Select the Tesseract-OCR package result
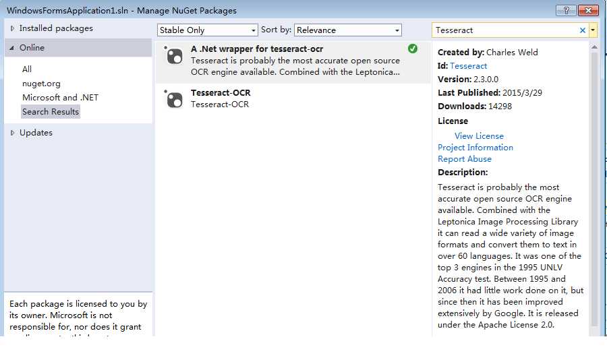This screenshot has width=607, height=364. point(293,99)
